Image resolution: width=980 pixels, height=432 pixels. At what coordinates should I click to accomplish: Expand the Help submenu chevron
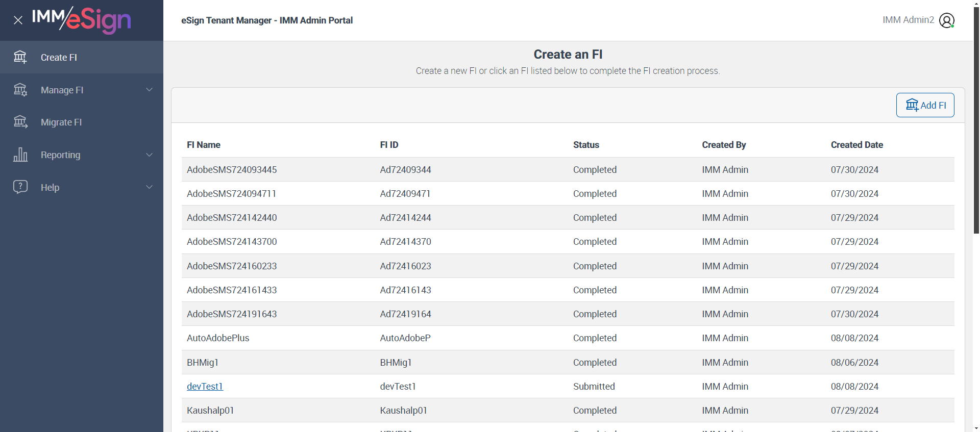coord(149,187)
